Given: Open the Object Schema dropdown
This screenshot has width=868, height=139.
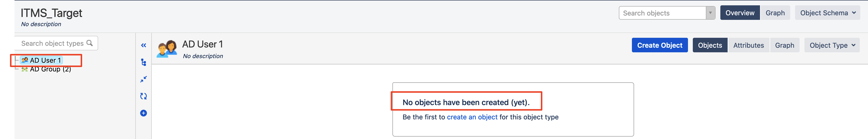Looking at the screenshot, I should pyautogui.click(x=827, y=13).
